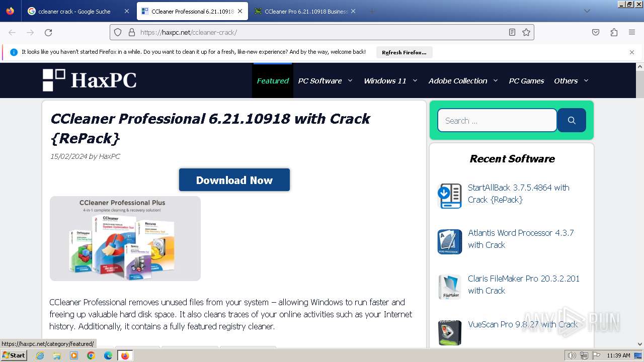Open VueScan Pro 9.8.27 with Crack link
644x362 pixels.
[x=523, y=324]
